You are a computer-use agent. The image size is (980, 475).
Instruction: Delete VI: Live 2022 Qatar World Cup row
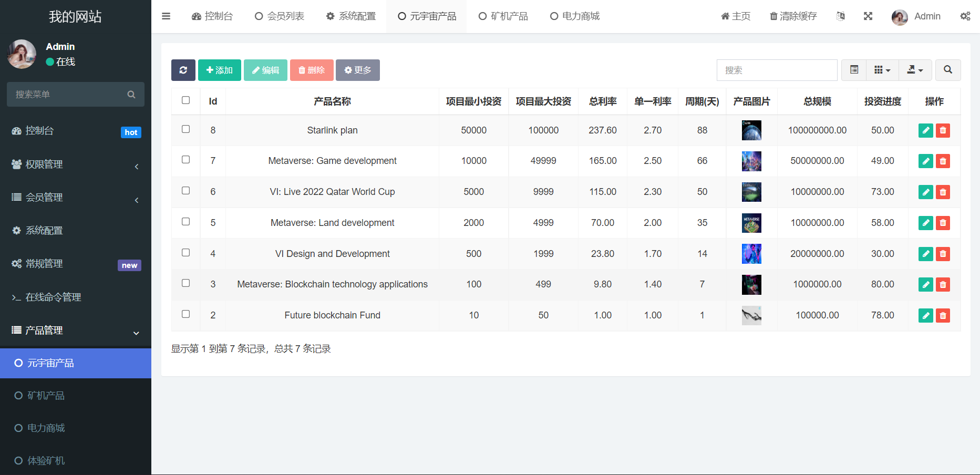[x=943, y=192]
